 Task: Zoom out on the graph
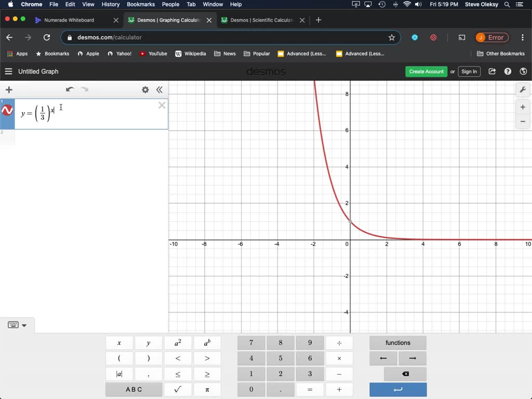[523, 122]
